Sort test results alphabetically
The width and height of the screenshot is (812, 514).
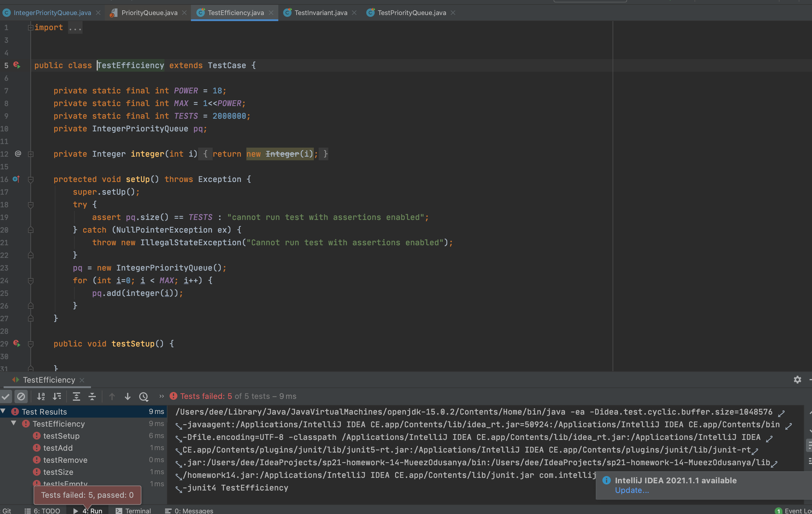(41, 396)
